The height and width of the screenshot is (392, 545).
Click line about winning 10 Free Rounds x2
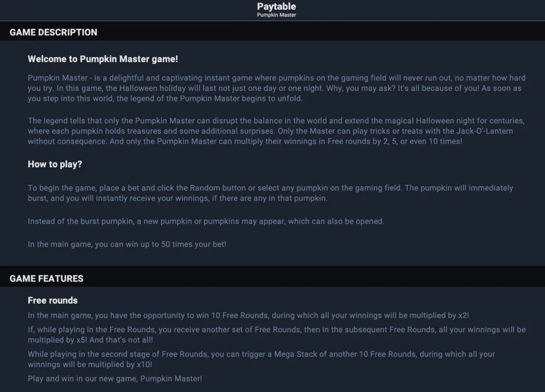coord(249,315)
